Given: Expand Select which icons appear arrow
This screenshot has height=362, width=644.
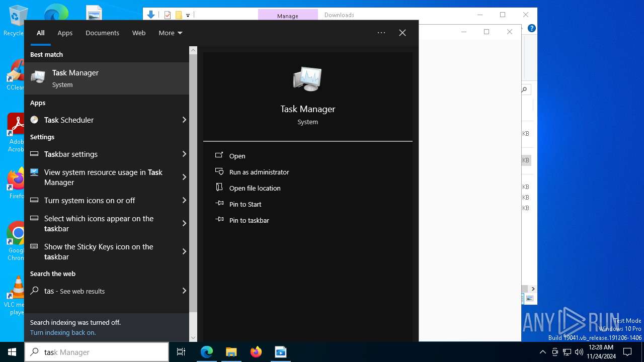Looking at the screenshot, I should (184, 223).
